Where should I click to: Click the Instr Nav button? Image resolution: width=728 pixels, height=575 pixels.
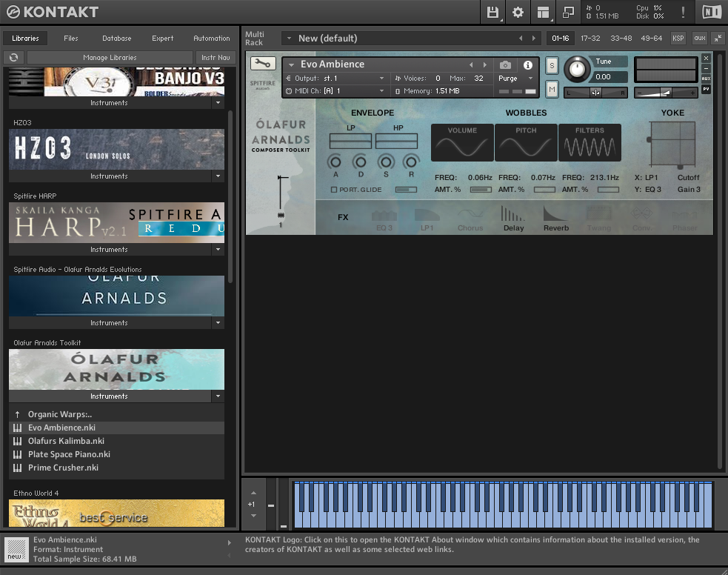pos(216,57)
